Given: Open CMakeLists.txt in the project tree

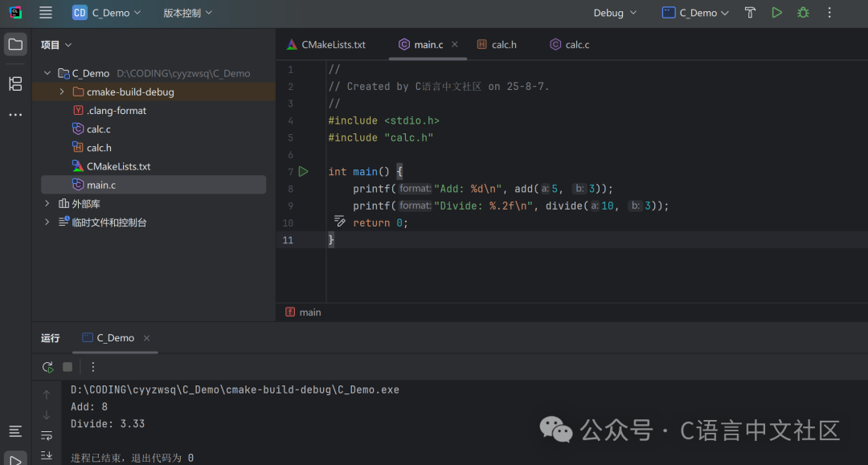Looking at the screenshot, I should click(118, 166).
